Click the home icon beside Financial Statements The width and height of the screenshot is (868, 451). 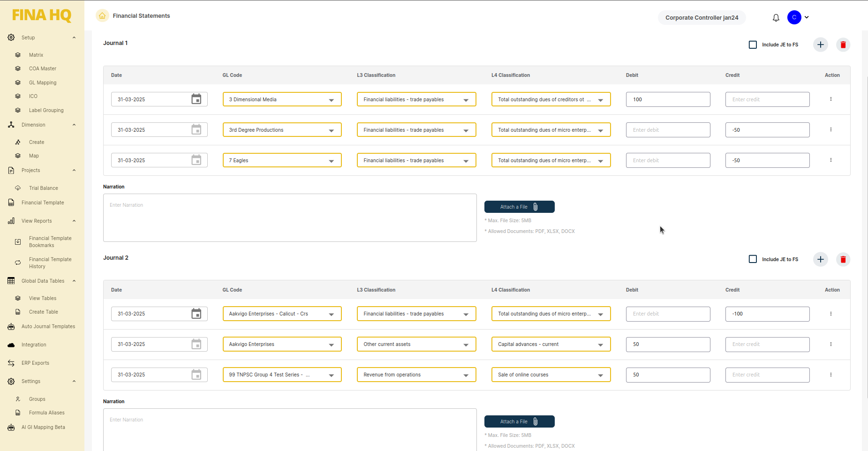(102, 16)
